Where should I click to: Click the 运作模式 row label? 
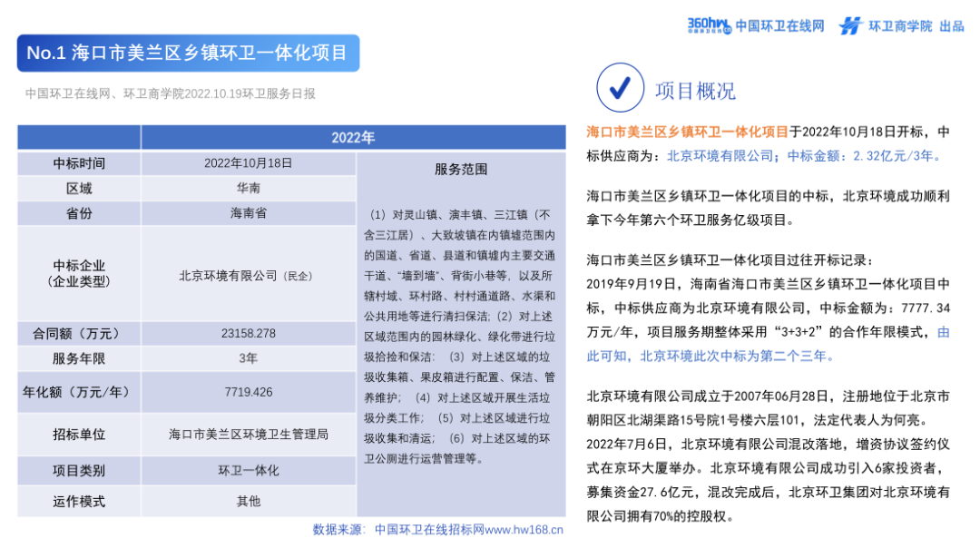pos(79,502)
